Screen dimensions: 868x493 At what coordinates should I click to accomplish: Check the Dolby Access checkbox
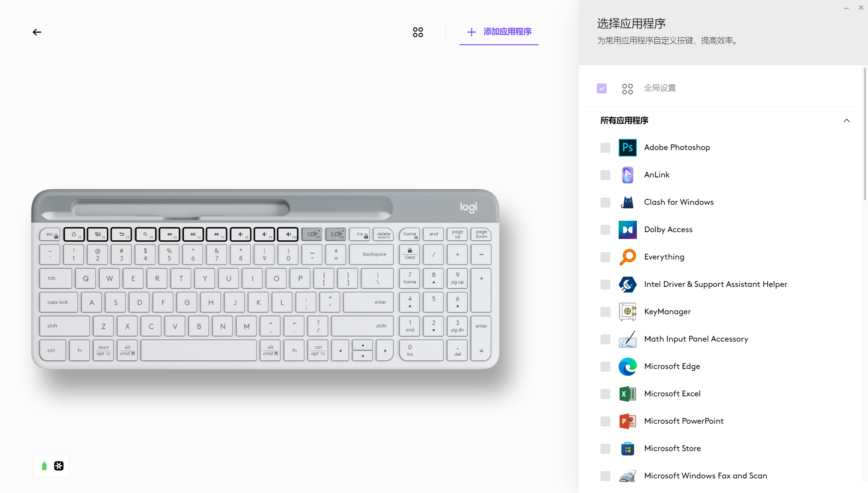(x=605, y=230)
